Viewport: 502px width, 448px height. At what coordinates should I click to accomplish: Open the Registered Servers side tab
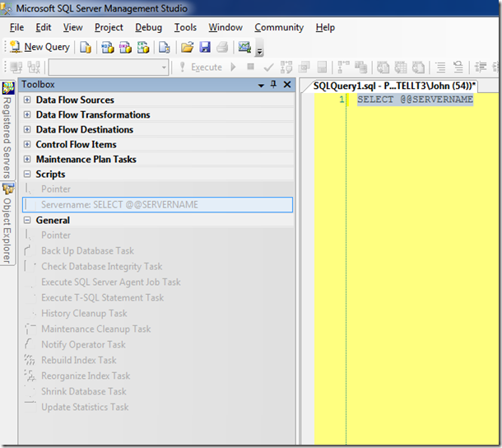click(7, 130)
